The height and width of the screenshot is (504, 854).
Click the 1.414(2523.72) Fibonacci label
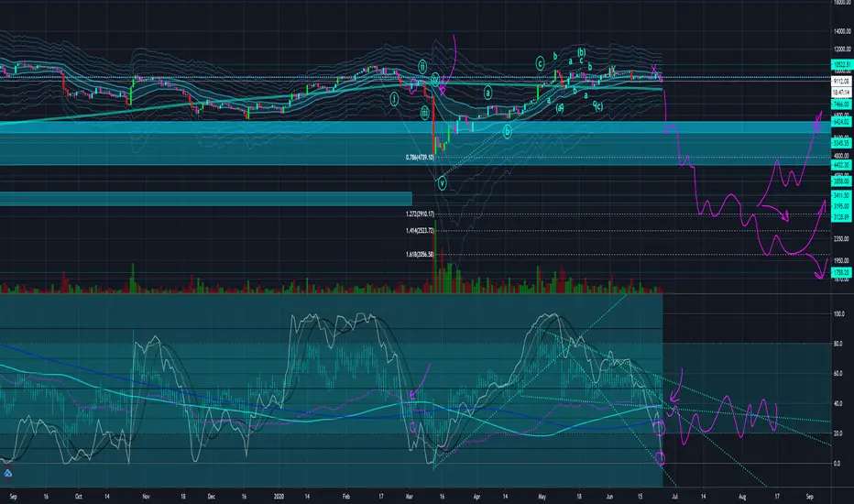[x=420, y=231]
